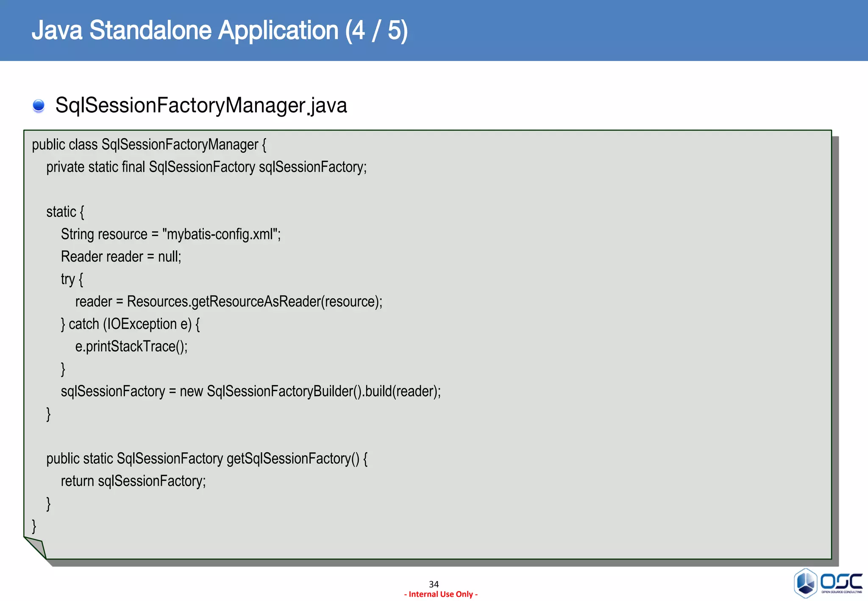Click the blue bullet beside SqlSessionFactoryManager.java
This screenshot has width=868, height=601.
39,106
